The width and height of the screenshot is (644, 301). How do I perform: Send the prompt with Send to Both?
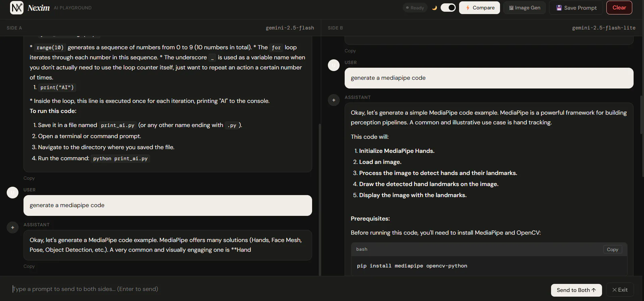[x=576, y=290]
